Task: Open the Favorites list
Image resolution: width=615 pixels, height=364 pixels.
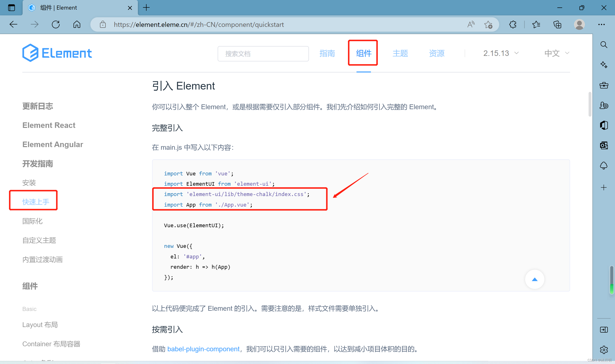Action: click(x=536, y=24)
